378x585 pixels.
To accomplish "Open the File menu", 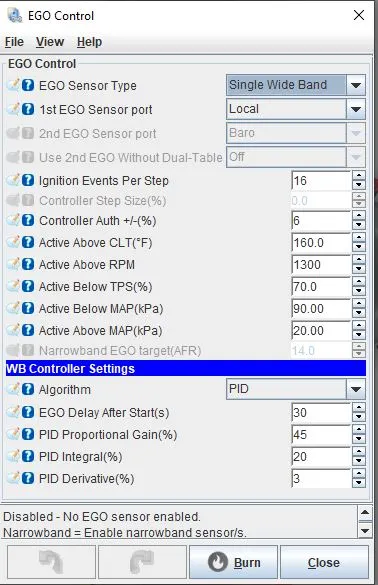I will (x=14, y=42).
